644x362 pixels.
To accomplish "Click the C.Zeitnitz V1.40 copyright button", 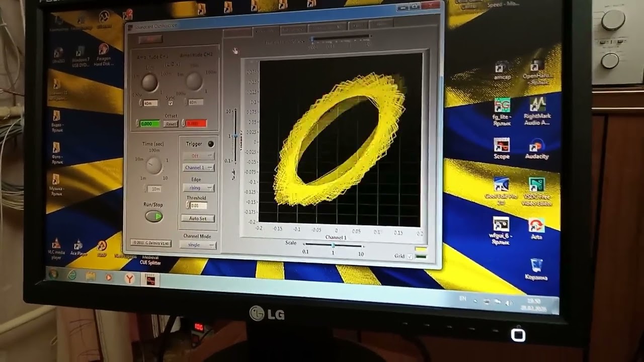I will (x=151, y=243).
